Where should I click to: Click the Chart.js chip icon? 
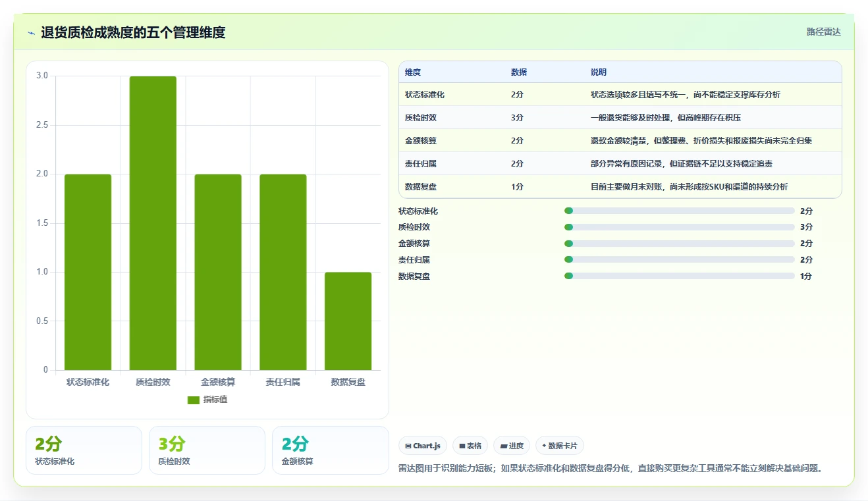408,446
